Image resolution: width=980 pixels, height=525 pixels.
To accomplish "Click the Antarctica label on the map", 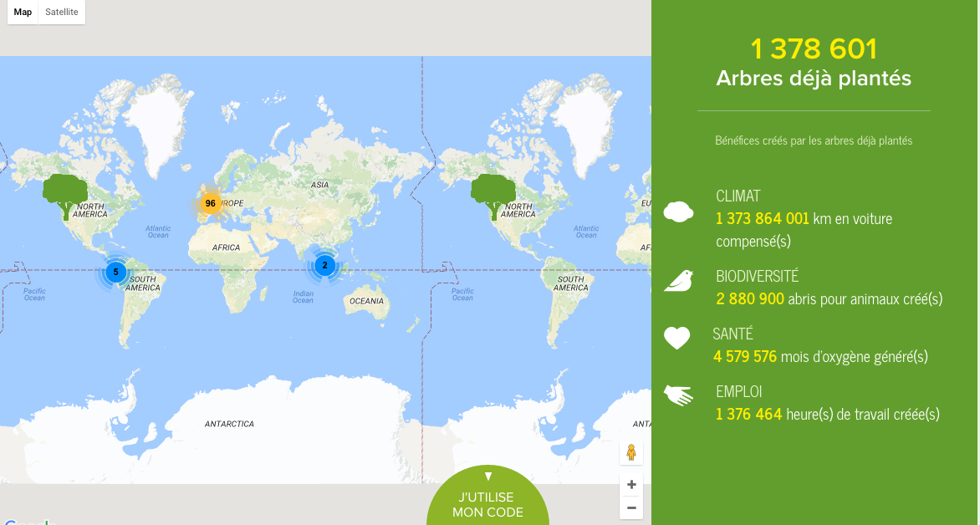I will click(x=229, y=424).
